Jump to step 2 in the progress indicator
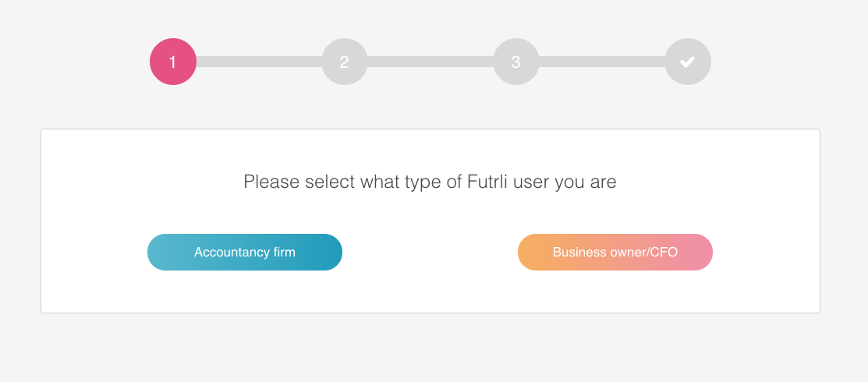The image size is (868, 382). (x=345, y=62)
